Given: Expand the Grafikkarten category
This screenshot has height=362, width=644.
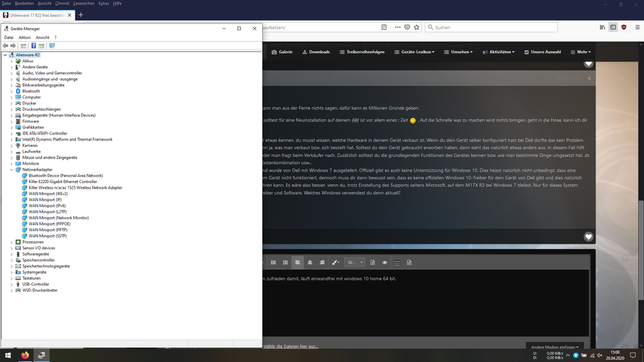Looking at the screenshot, I should coord(12,128).
